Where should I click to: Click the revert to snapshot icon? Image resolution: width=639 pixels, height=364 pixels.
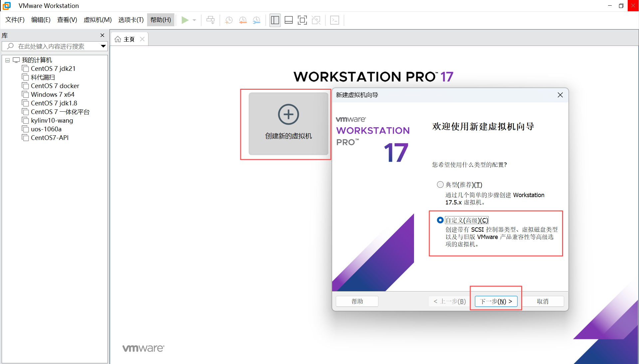(243, 20)
